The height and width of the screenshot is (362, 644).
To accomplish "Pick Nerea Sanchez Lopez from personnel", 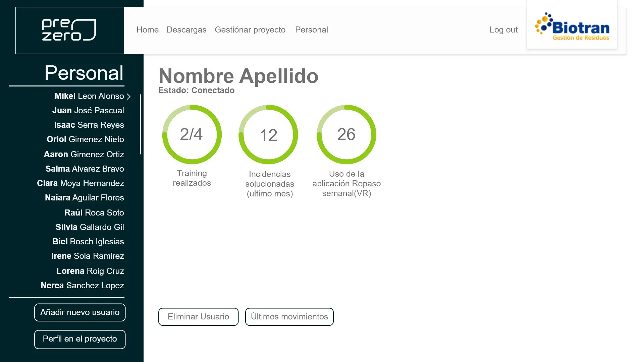I will 82,286.
